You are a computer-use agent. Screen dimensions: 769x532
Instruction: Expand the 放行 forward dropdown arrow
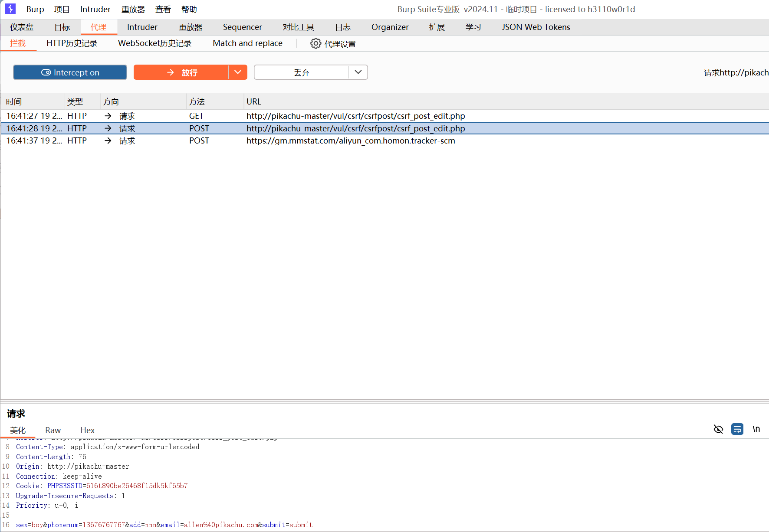pos(238,72)
